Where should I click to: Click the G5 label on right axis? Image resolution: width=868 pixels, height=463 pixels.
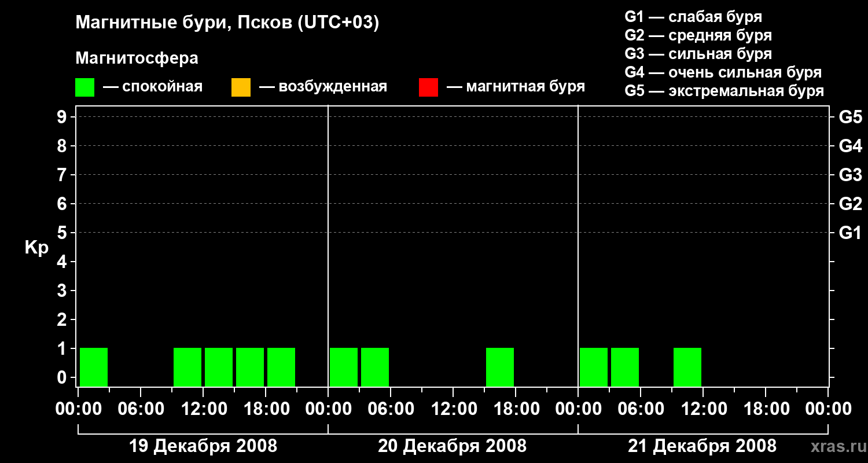tap(851, 117)
